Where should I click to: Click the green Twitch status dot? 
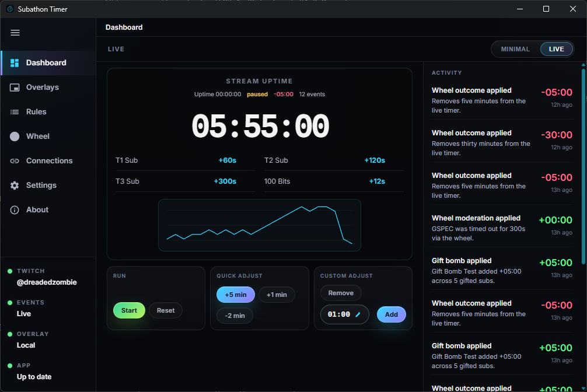point(10,271)
